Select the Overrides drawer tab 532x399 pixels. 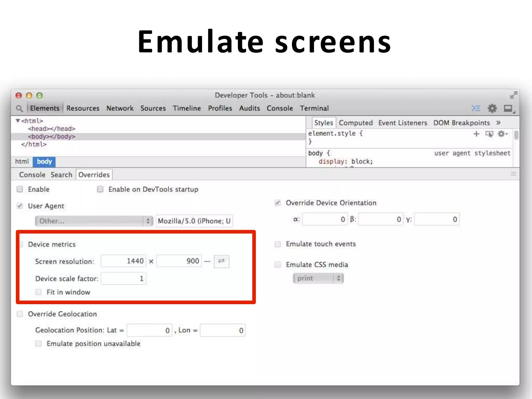click(x=94, y=175)
